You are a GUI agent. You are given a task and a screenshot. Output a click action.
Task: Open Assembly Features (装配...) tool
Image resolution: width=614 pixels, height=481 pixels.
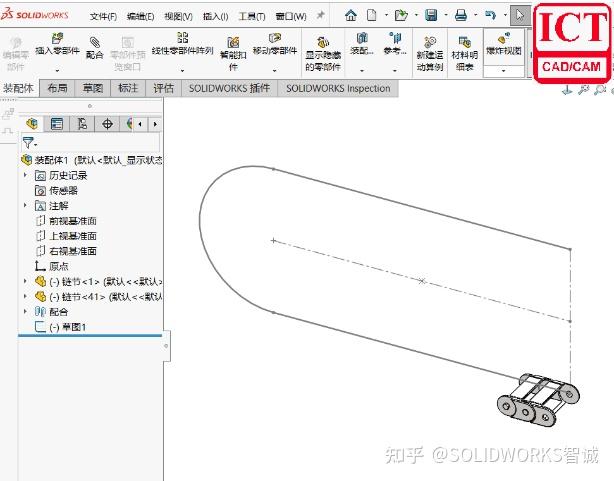pyautogui.click(x=362, y=44)
